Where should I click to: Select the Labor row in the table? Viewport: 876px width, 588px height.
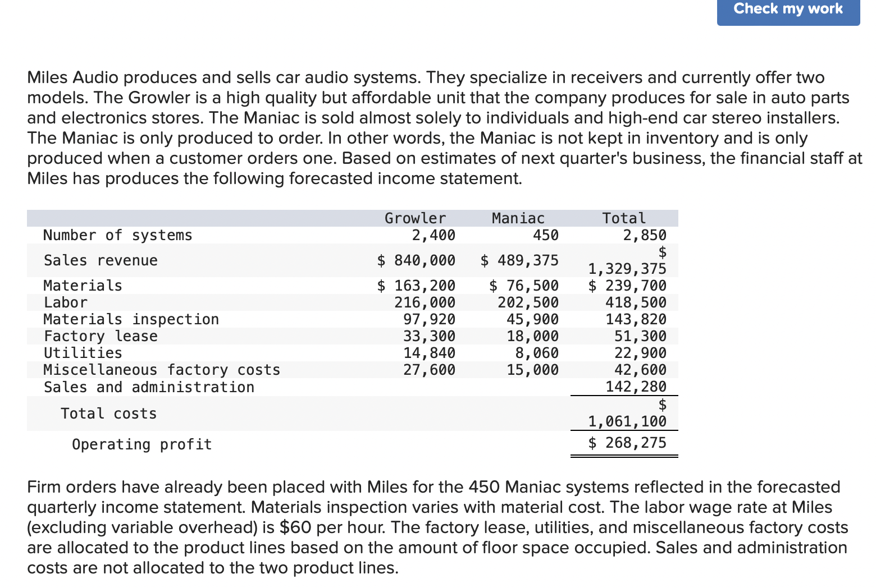click(65, 302)
